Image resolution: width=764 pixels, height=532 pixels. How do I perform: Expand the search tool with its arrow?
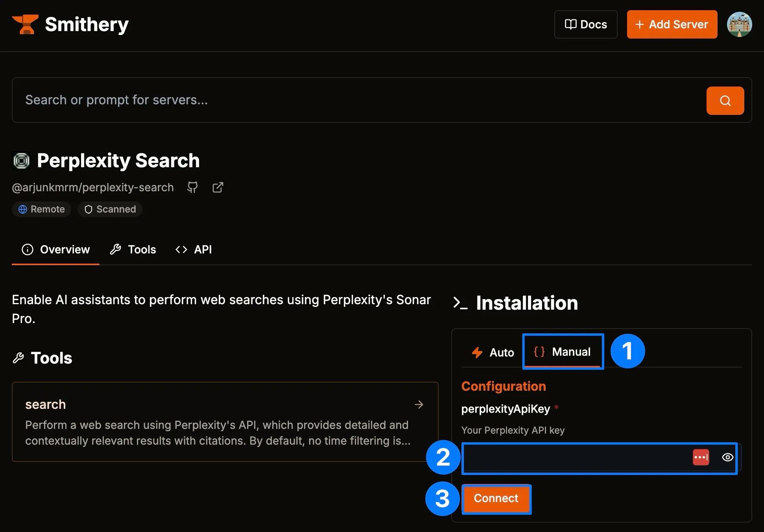(419, 405)
